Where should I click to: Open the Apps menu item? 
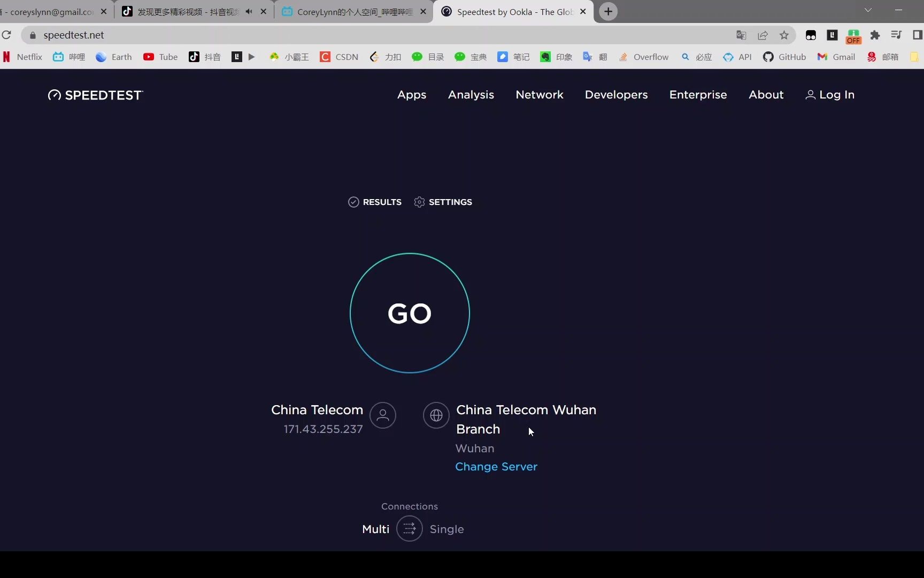click(412, 95)
